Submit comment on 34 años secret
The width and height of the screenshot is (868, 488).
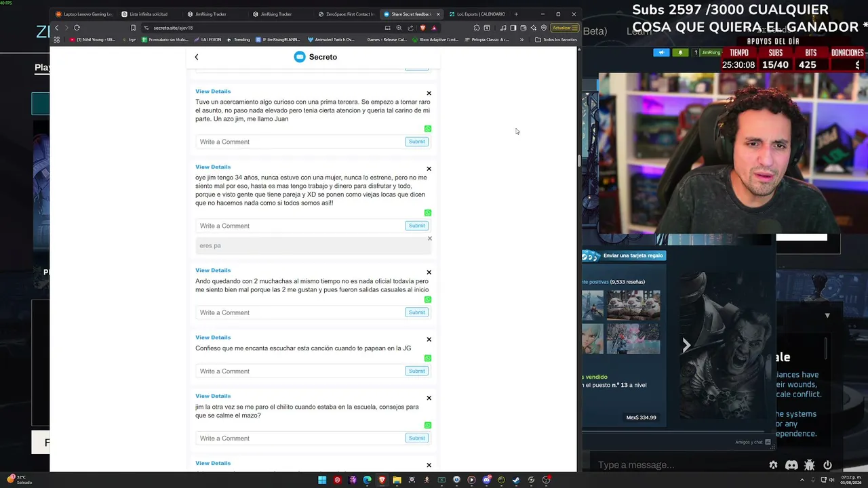click(416, 226)
